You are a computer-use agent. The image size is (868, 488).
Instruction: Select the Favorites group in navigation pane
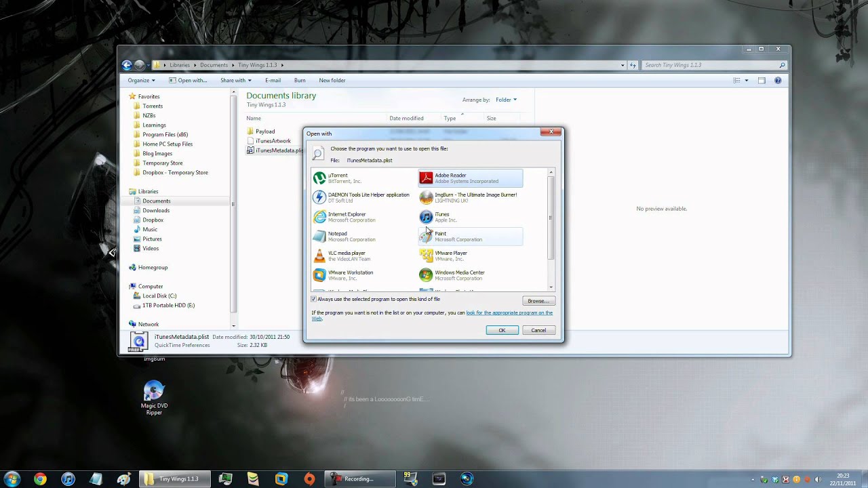[149, 96]
